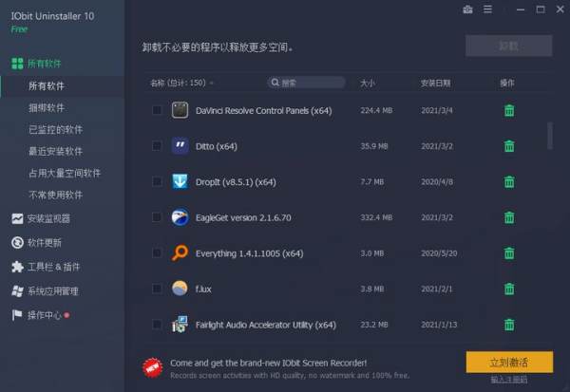
Task: Click the vertical scrollbar thumb of program list
Action: (x=550, y=136)
